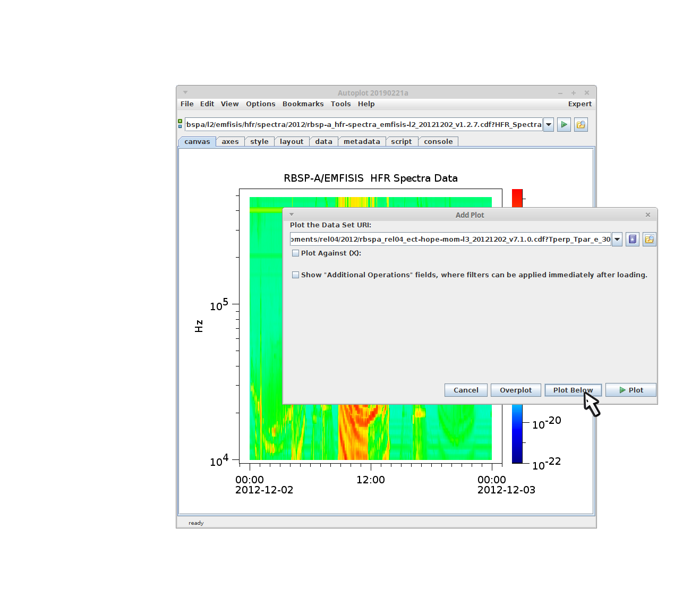This screenshot has width=700, height=614.
Task: Open the file browser icon in the main toolbar
Action: (x=581, y=125)
